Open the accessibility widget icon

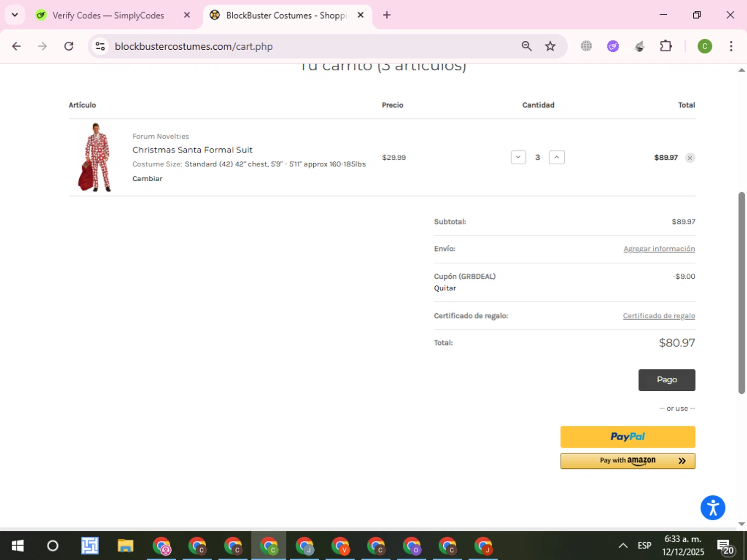click(x=713, y=508)
